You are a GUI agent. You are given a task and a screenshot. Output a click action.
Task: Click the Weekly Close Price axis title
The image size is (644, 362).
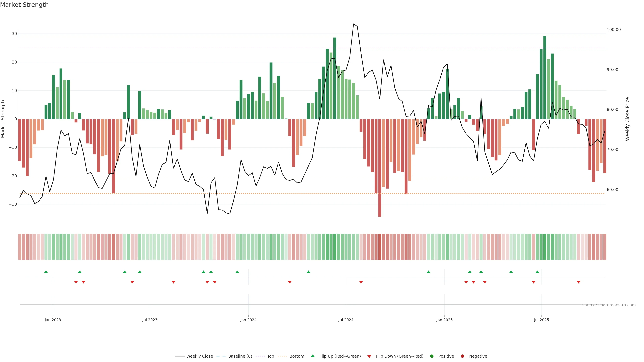(x=627, y=119)
